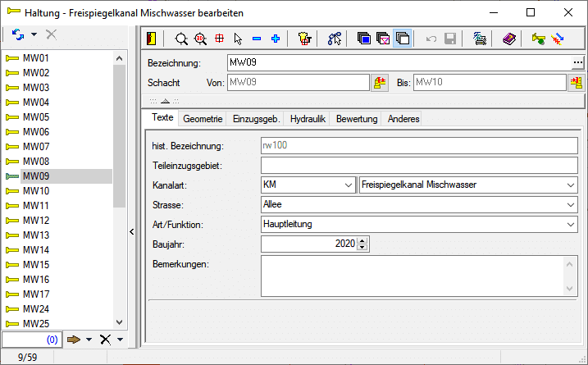The image size is (588, 365).
Task: Click inside the Teileinzugsgebiet text field
Action: coord(418,166)
